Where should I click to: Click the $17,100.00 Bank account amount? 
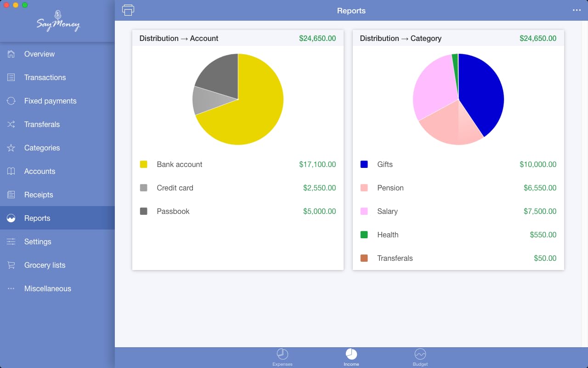317,164
